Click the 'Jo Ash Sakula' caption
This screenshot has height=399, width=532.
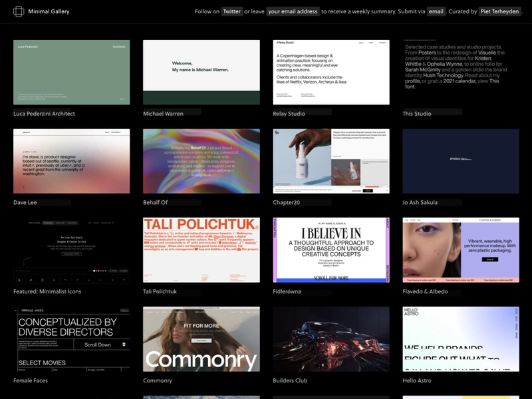pos(420,203)
